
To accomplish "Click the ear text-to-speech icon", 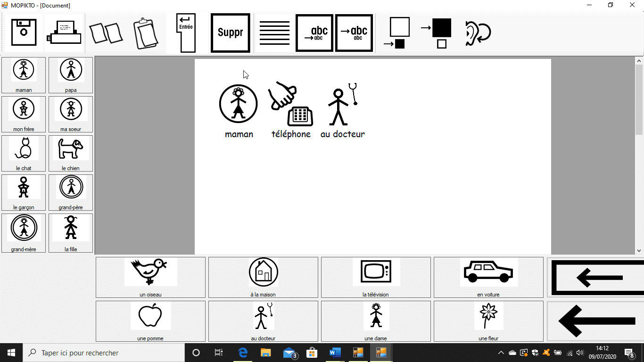I will (x=478, y=33).
